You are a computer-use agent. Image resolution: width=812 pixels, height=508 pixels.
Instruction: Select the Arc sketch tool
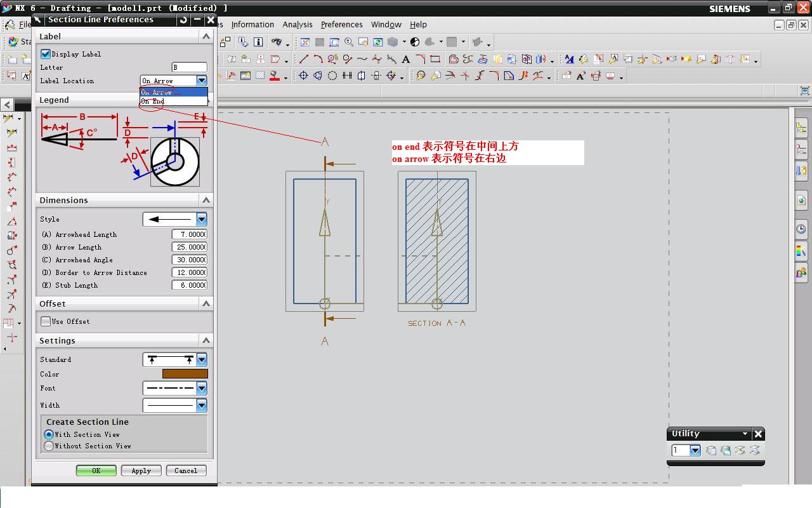click(x=318, y=59)
